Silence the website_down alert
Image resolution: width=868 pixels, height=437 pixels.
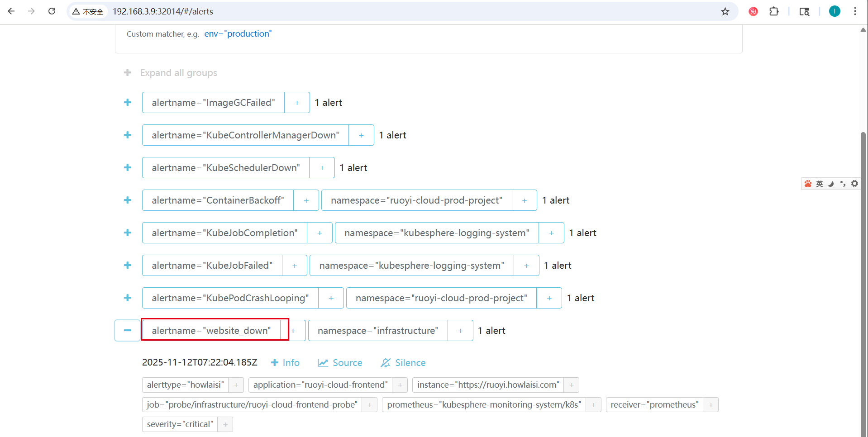click(x=403, y=362)
